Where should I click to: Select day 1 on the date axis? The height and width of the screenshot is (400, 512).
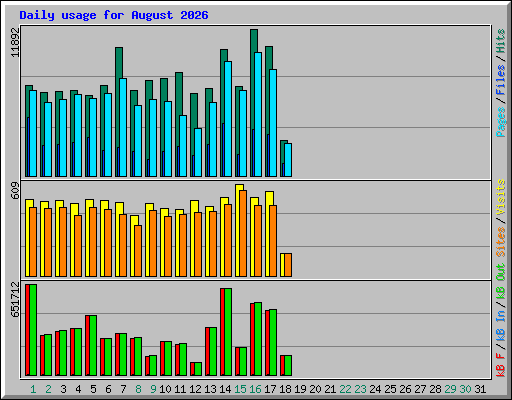[33, 389]
